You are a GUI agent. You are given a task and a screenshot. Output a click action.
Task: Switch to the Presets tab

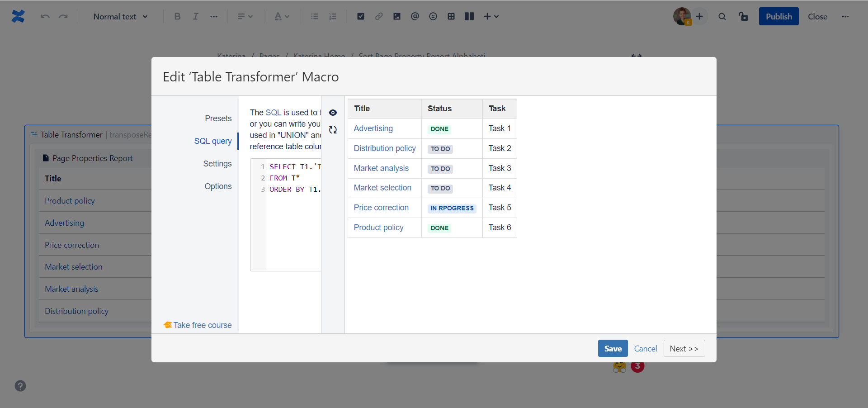(x=218, y=119)
